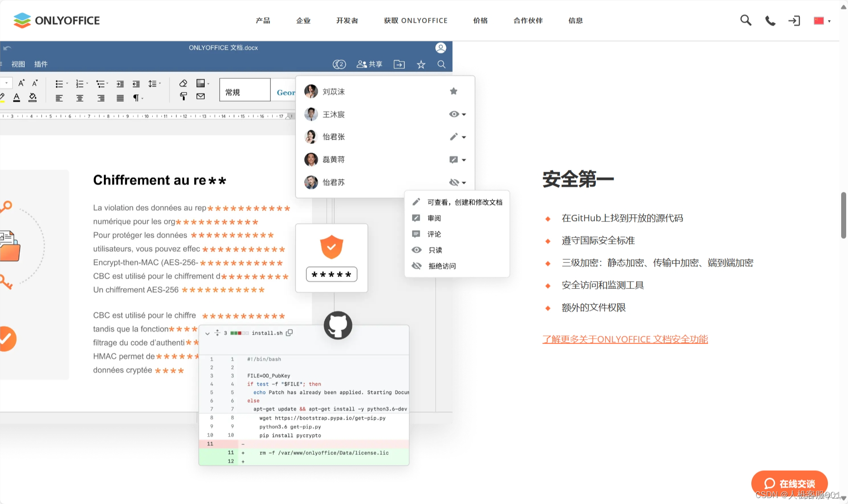Screen dimensions: 848x504
Task: Collapse the install.sh diff chevron
Action: (207, 334)
